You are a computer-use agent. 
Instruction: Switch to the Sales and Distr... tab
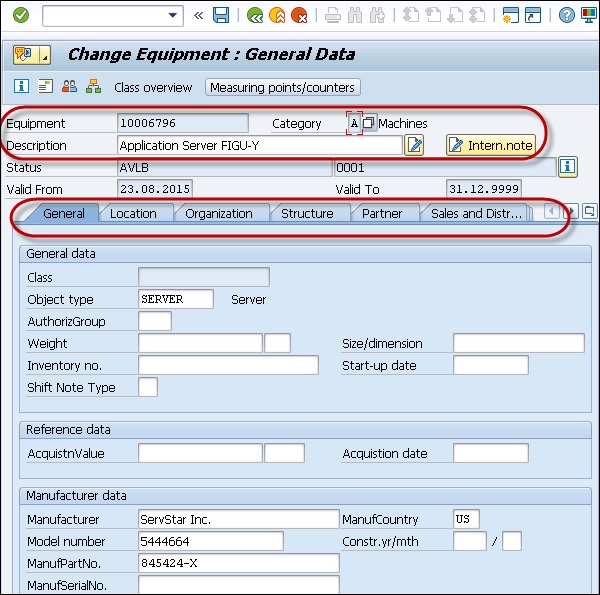point(476,214)
